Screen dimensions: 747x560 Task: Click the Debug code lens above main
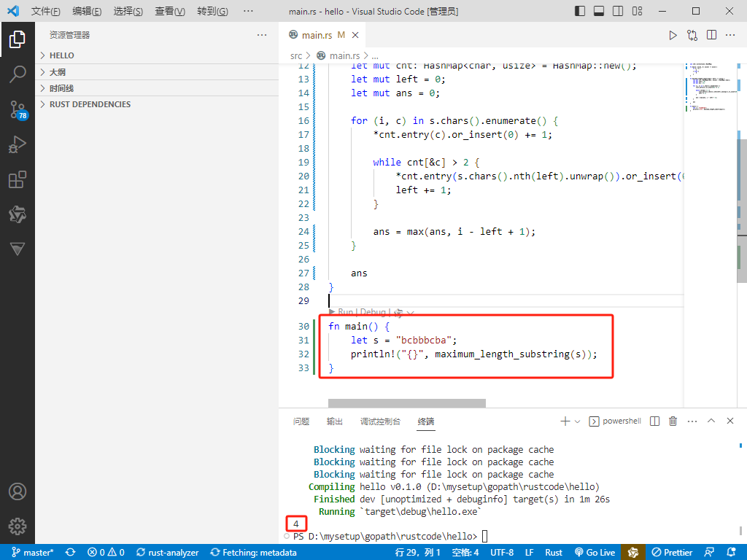[373, 312]
